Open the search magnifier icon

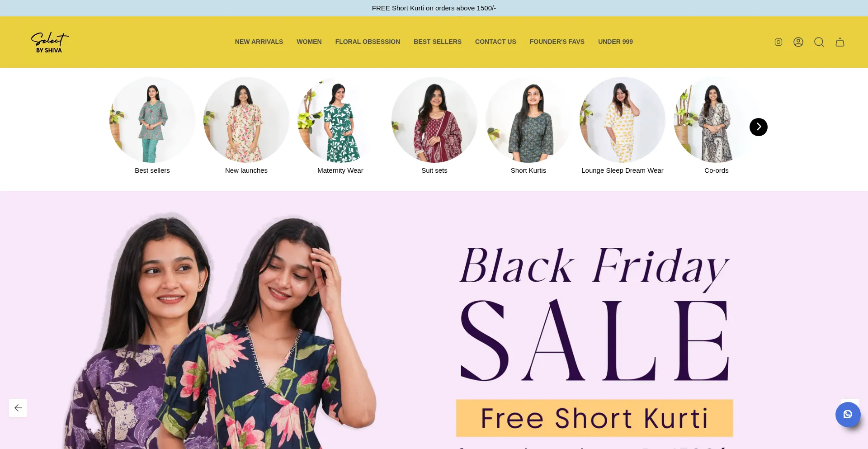coord(819,42)
